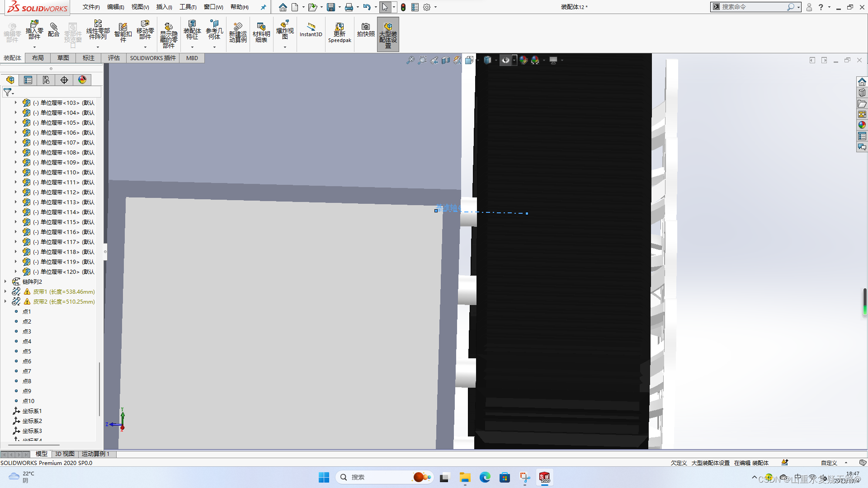Open Reference Geometry (参考几何体) tool
868x488 pixels.
[214, 30]
